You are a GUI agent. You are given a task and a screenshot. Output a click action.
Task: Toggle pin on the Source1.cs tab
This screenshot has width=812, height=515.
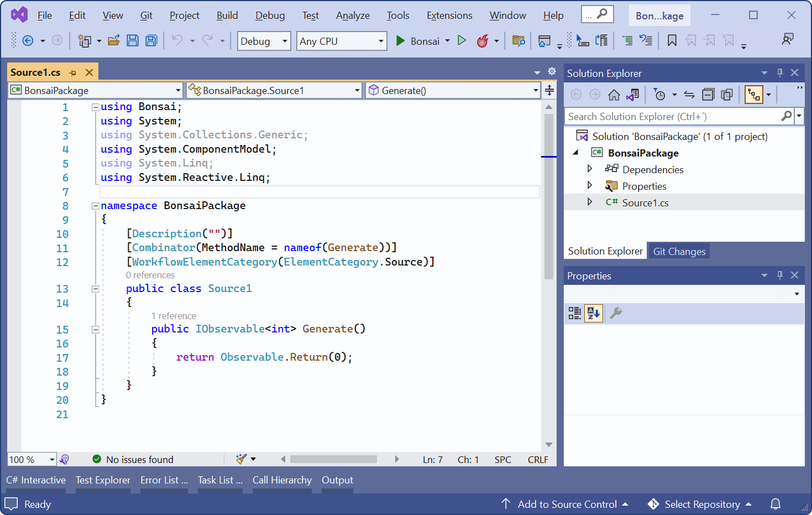click(73, 72)
